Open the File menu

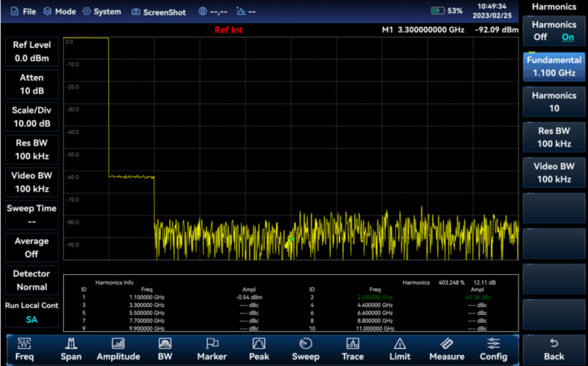click(24, 12)
